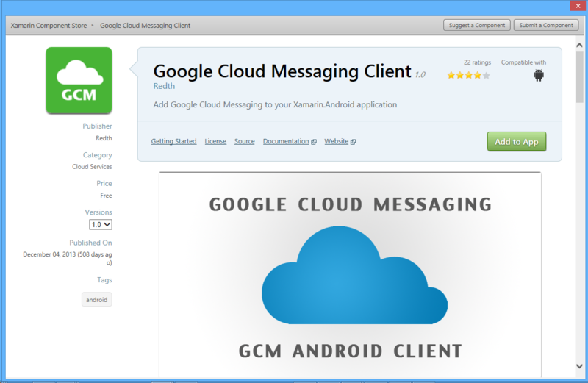Image resolution: width=588 pixels, height=383 pixels.
Task: Click the green GCM component logo
Action: coord(79,80)
